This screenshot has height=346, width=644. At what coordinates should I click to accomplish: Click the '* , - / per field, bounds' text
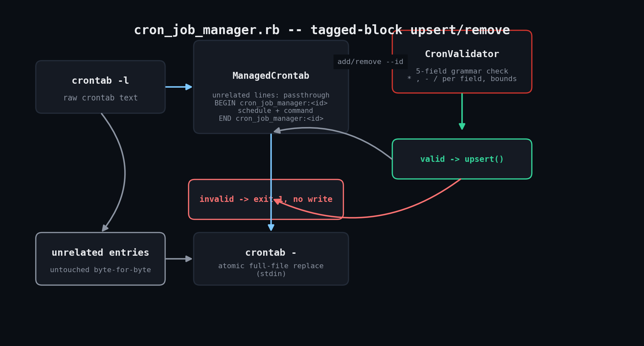pos(462,79)
